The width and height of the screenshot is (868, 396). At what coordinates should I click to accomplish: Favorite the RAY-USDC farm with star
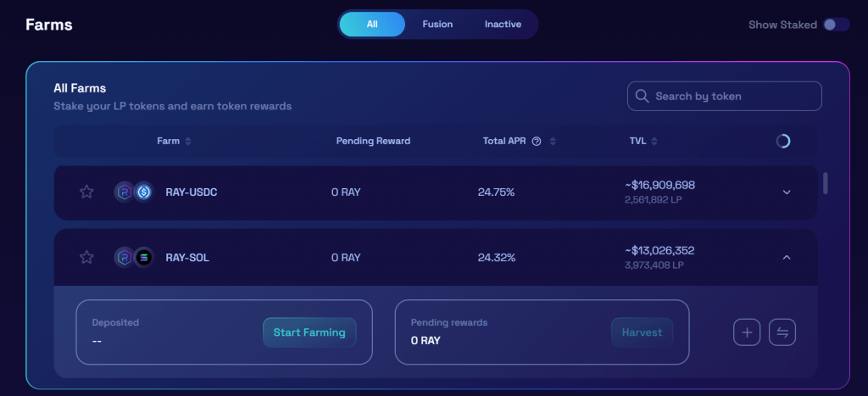click(86, 192)
